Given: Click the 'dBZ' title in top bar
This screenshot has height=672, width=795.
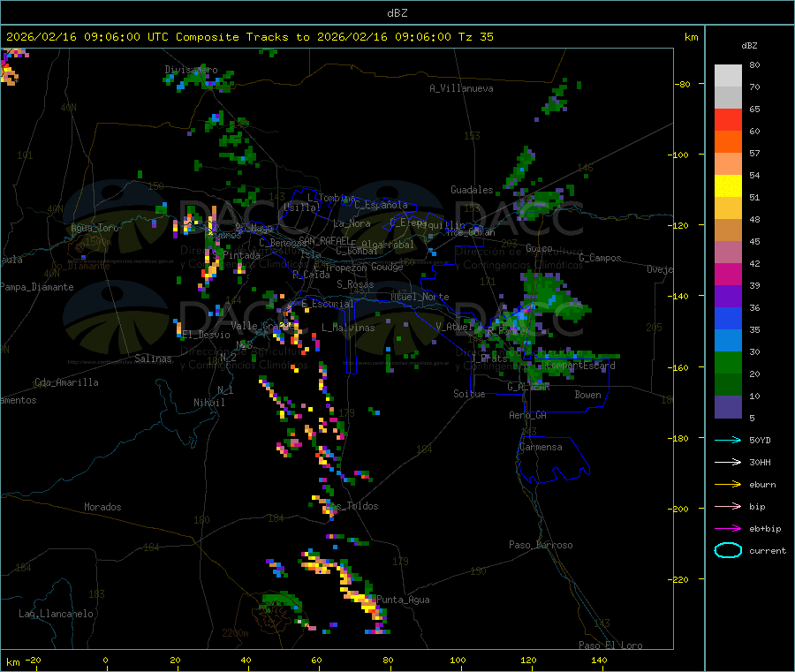Looking at the screenshot, I should 397,13.
